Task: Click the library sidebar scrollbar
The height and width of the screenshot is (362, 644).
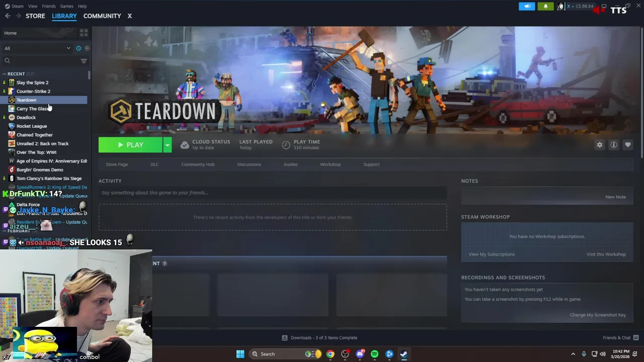Action: coord(89,75)
